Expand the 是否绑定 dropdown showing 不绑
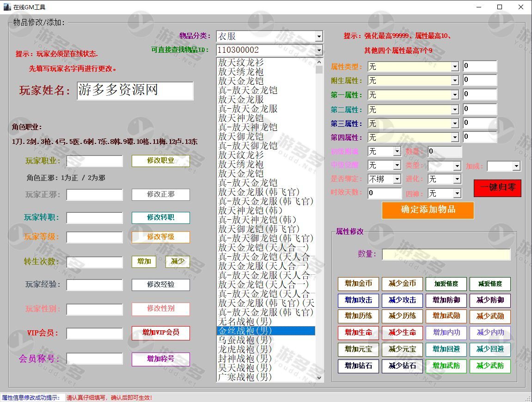Screen dimensions: 532x402 397,179
